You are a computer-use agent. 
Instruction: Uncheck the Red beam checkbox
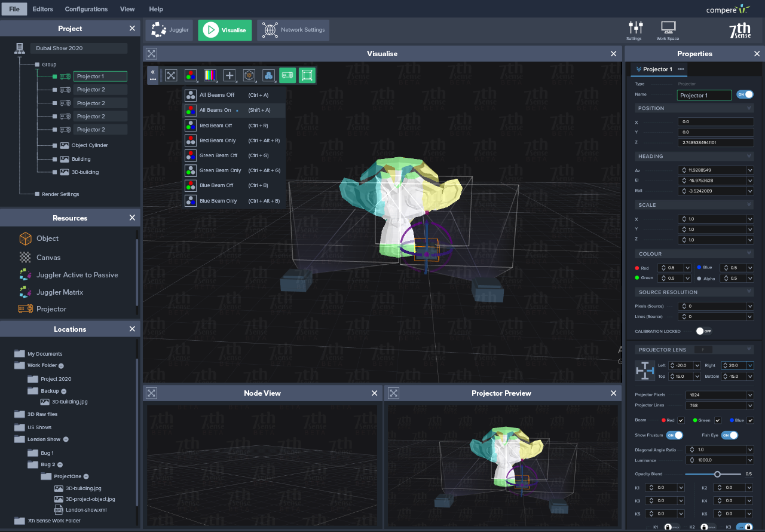click(x=681, y=420)
